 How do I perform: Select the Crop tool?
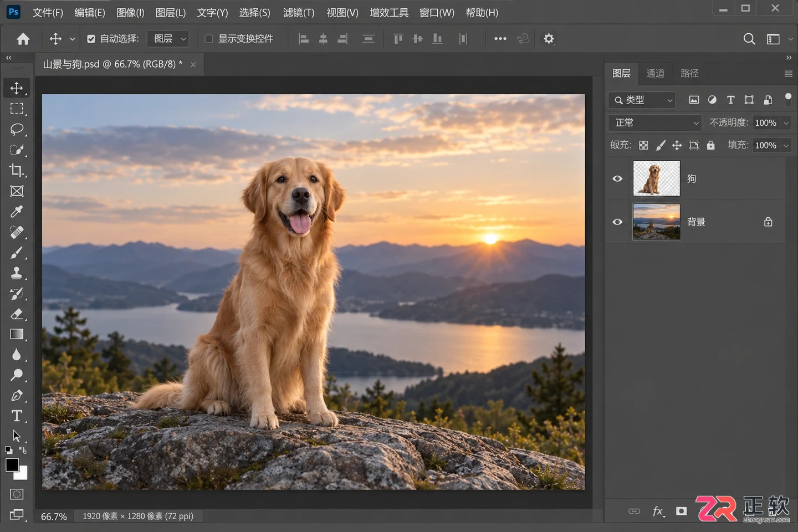(17, 170)
